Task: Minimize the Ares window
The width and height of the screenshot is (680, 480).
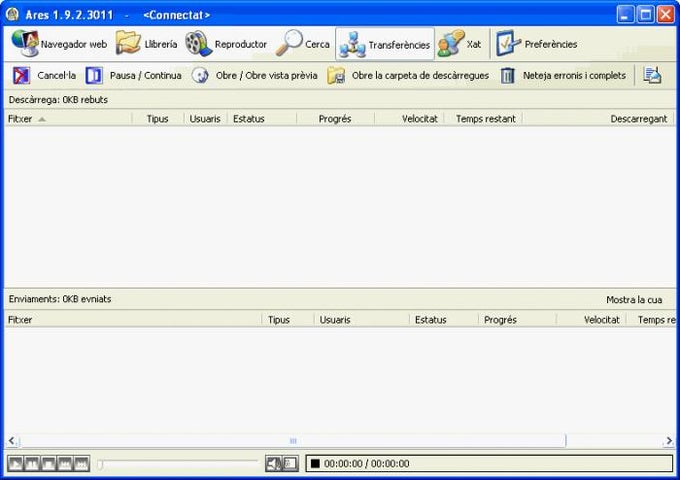Action: click(x=625, y=14)
